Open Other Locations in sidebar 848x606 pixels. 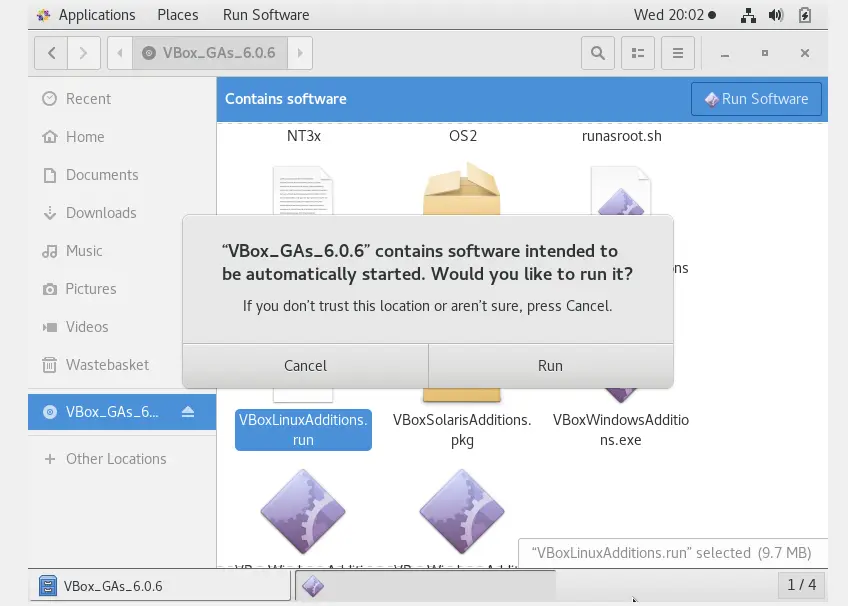[122, 459]
